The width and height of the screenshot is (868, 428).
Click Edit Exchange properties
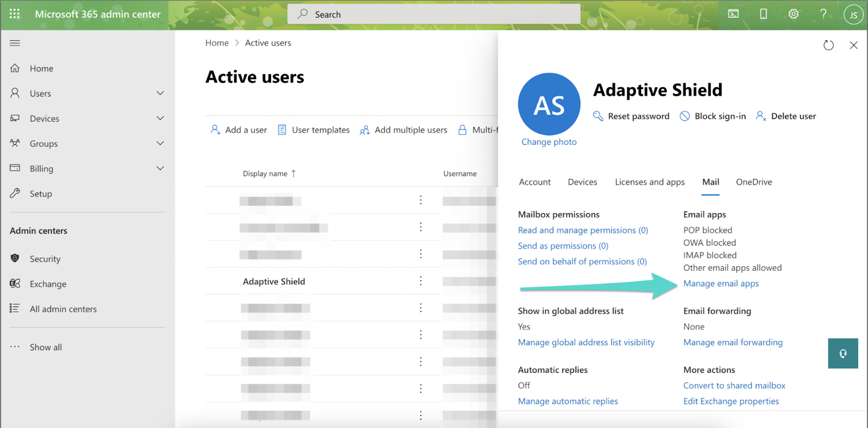[x=731, y=401]
